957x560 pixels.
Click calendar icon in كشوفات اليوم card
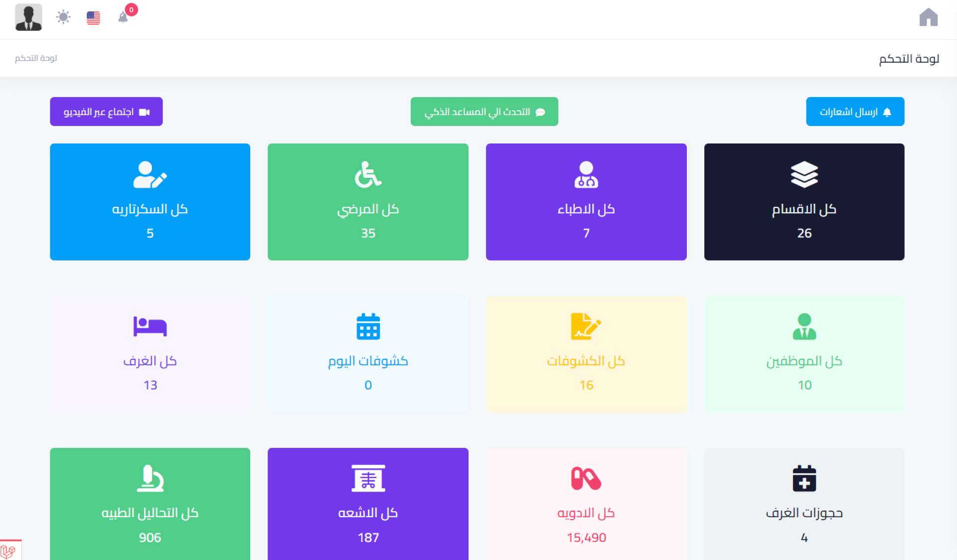coord(368,326)
